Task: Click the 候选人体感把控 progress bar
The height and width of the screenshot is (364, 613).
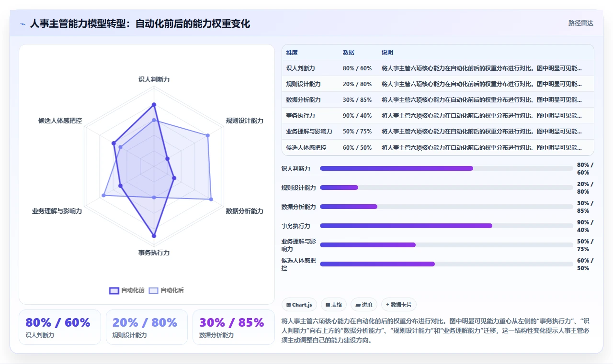Action: (446, 264)
